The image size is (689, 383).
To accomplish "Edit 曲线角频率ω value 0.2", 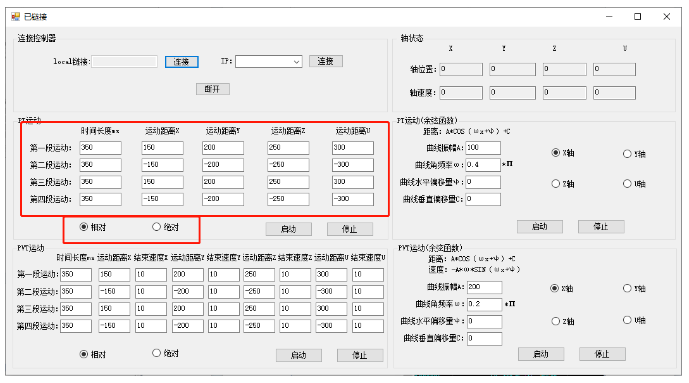I will (484, 304).
